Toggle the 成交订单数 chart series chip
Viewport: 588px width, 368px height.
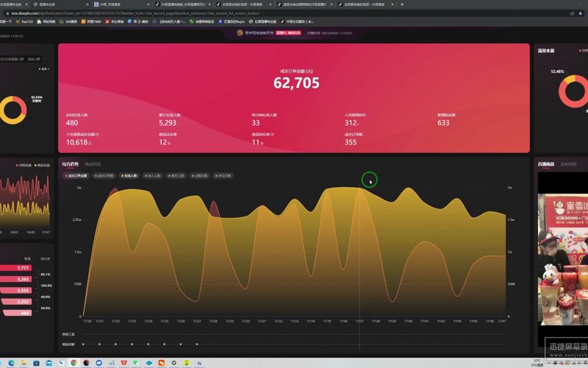click(x=104, y=175)
